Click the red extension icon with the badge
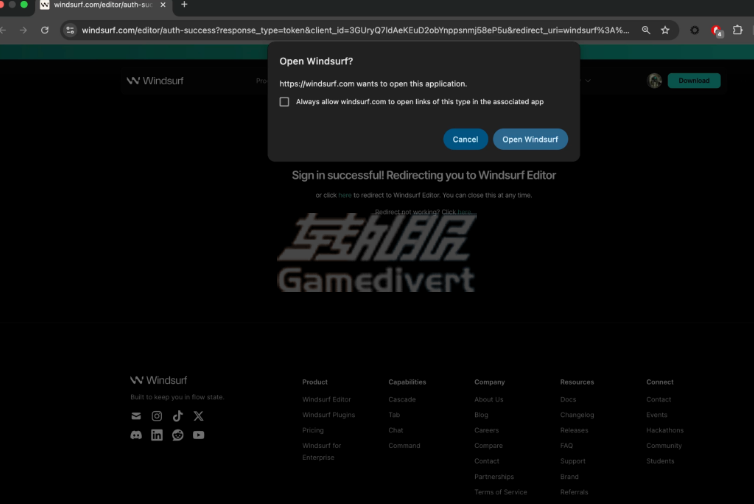Viewport: 754px width, 504px height. 716,31
